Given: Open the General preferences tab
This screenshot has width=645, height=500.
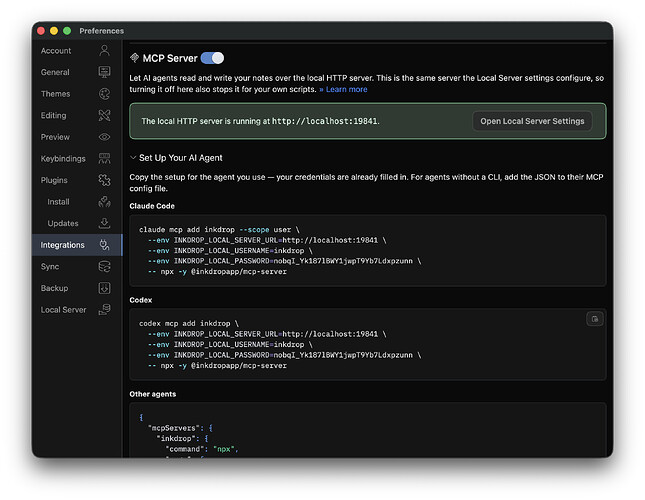Looking at the screenshot, I should 77,72.
